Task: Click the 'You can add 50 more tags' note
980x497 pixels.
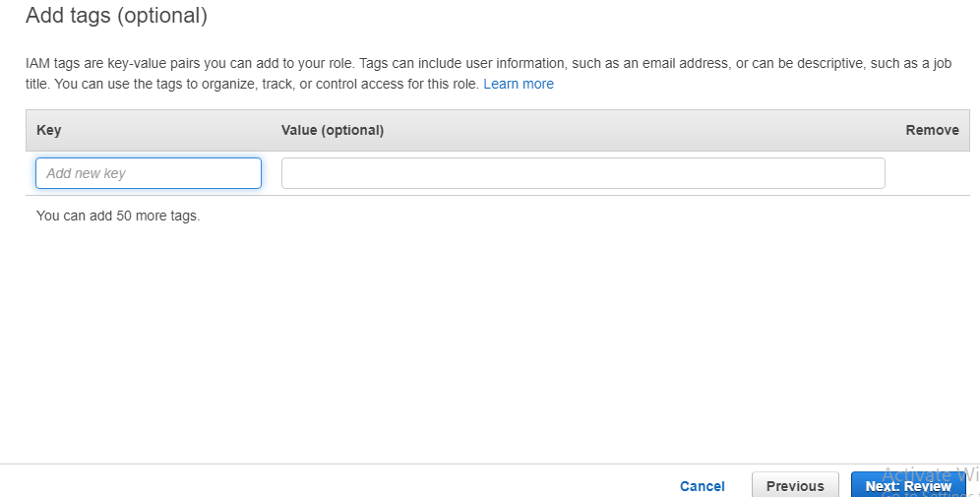Action: click(118, 216)
